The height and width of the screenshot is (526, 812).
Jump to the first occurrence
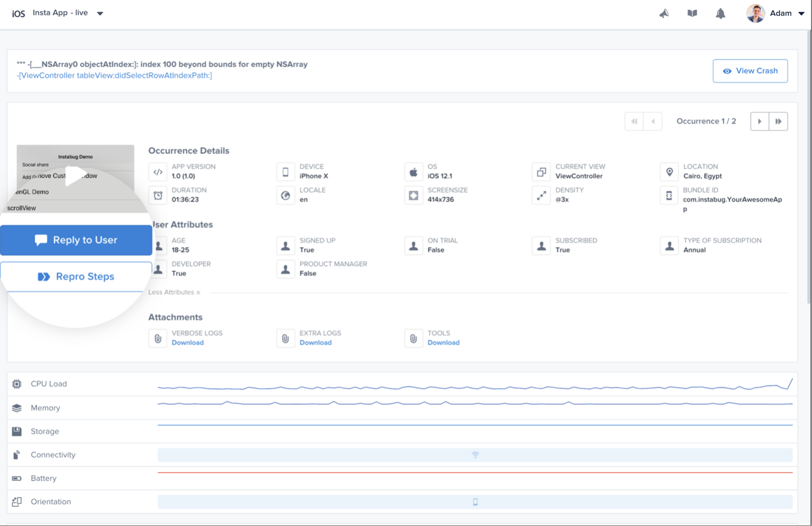point(634,121)
